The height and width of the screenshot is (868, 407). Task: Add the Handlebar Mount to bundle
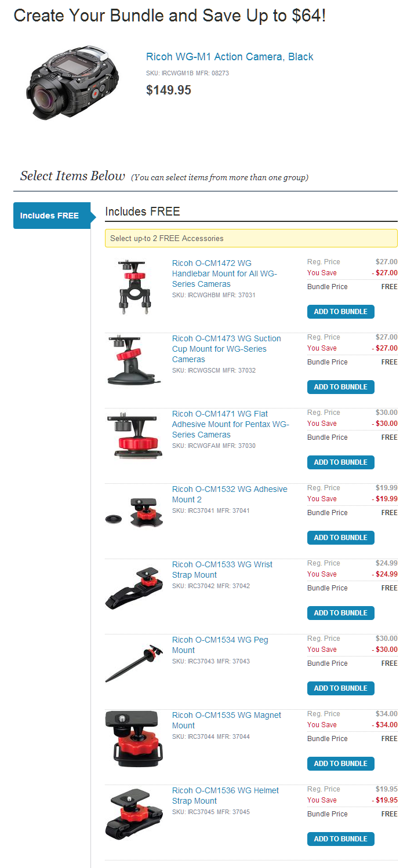pyautogui.click(x=341, y=312)
